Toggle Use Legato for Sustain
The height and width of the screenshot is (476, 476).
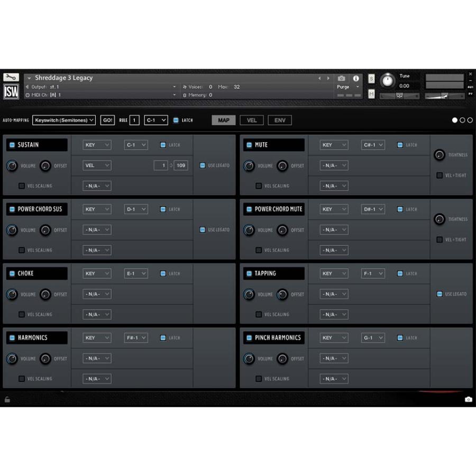[x=203, y=166]
